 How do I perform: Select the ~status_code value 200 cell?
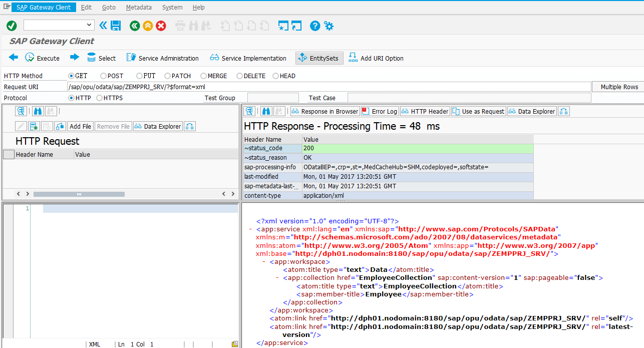[418, 149]
